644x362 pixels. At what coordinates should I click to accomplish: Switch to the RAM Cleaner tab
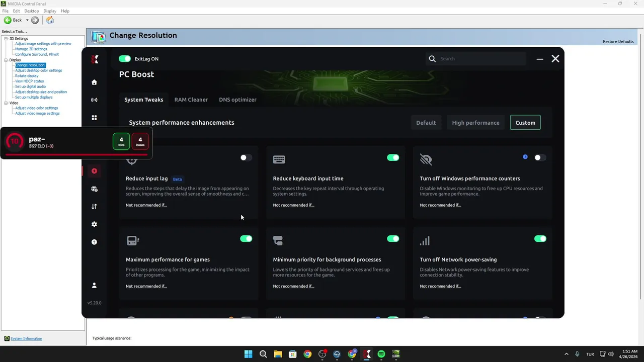tap(191, 100)
